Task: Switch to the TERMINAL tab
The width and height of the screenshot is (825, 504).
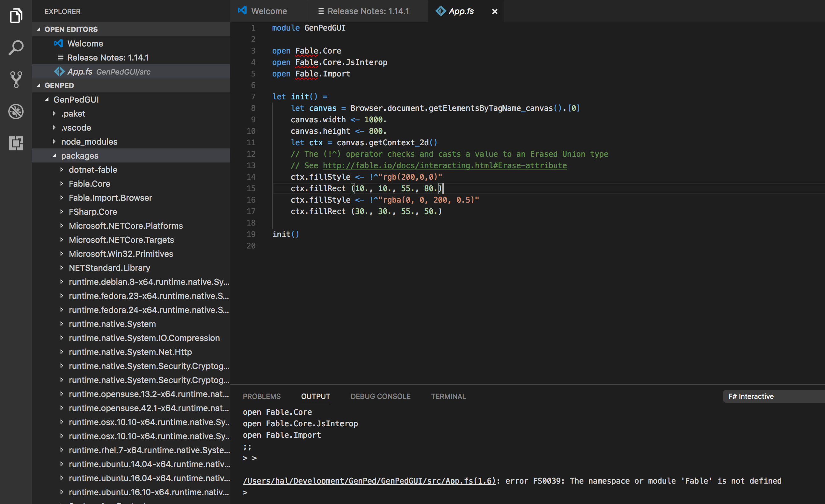Action: point(448,396)
